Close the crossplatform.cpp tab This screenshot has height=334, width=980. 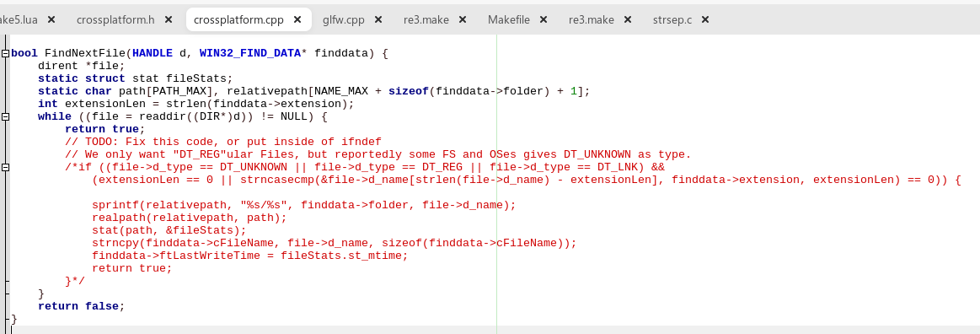point(297,19)
